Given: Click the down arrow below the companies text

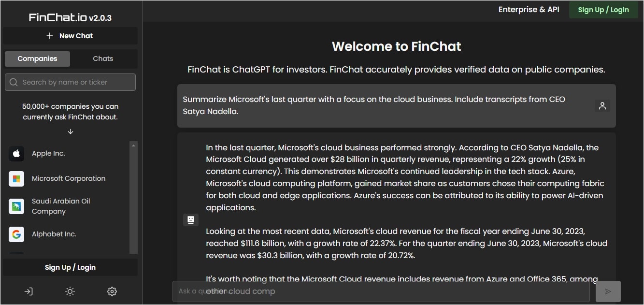Looking at the screenshot, I should 71,131.
